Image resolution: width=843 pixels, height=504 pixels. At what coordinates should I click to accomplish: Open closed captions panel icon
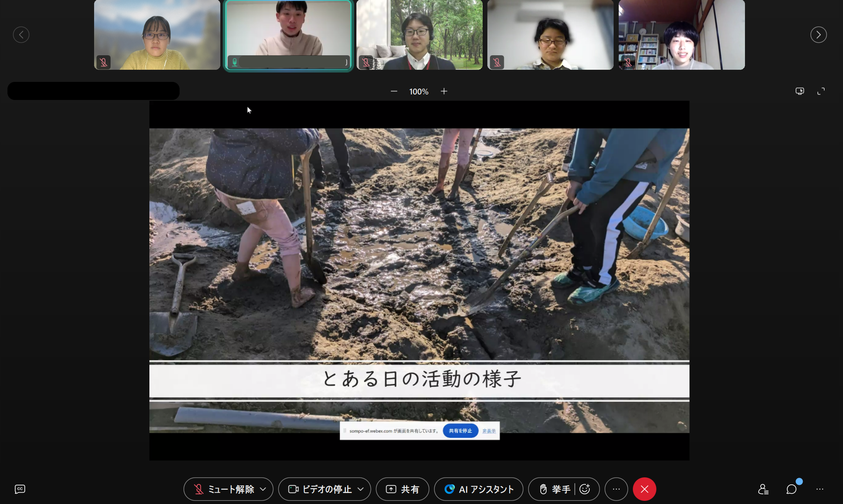[x=20, y=489]
